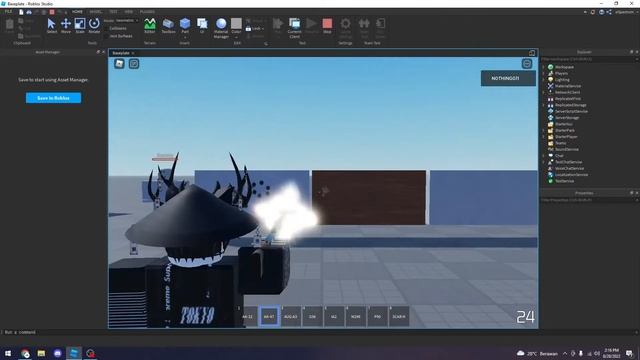
Task: Toggle the Join Surfaces checkbox
Action: point(107,36)
